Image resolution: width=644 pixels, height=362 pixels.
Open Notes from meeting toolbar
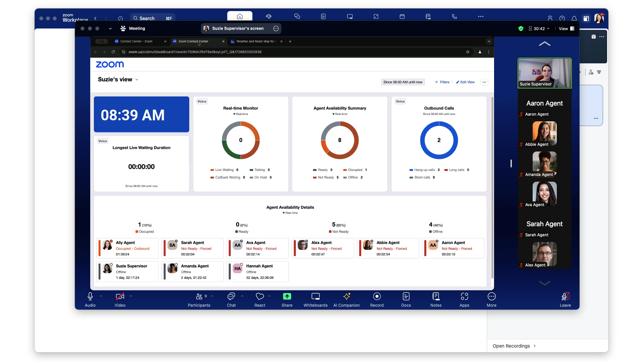(436, 300)
